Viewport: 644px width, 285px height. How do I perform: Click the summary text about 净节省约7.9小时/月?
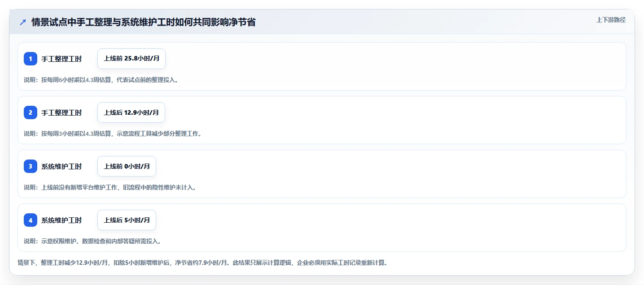point(202,263)
